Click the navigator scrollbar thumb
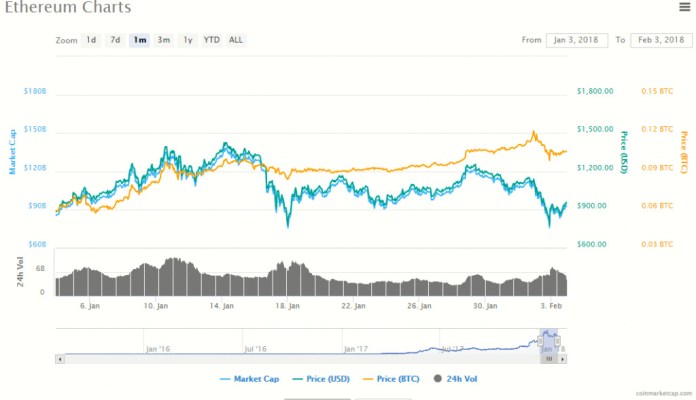The image size is (696, 400). pos(549,358)
